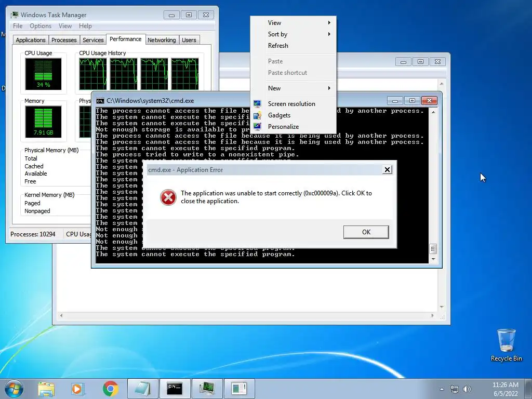Click the Task Manager title bar icon
Viewport: 532px width, 399px height.
tap(15, 15)
